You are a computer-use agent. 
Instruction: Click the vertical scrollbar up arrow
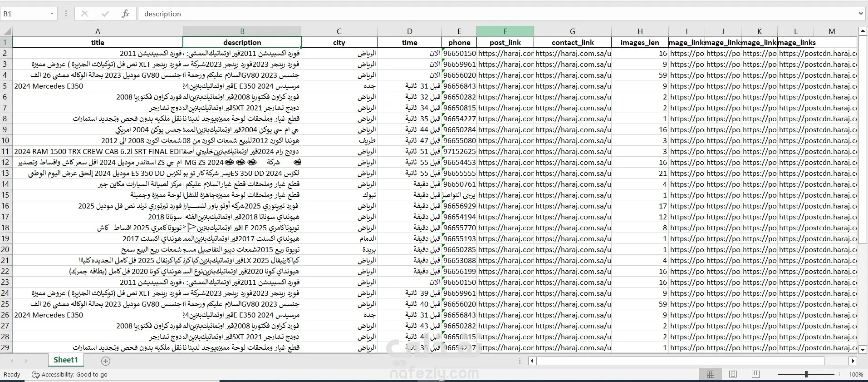click(x=863, y=31)
